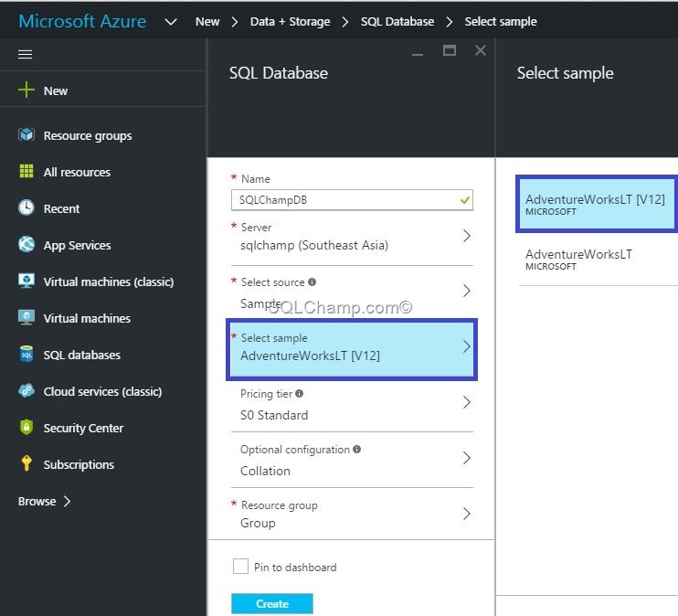Click the Security Center shield icon
This screenshot has width=678, height=616.
click(26, 427)
